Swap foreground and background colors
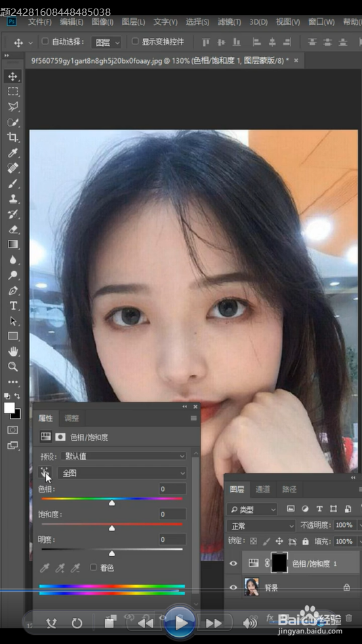Image resolution: width=362 pixels, height=644 pixels. [17, 396]
